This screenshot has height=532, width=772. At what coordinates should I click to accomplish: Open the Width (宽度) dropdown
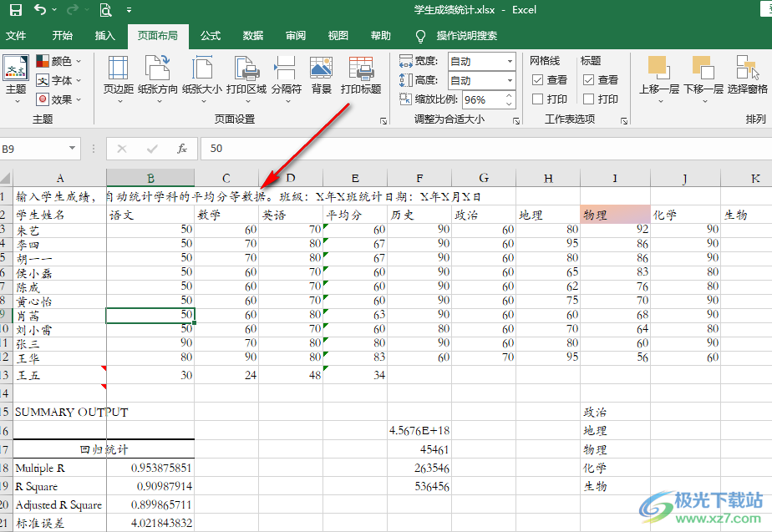tap(510, 62)
